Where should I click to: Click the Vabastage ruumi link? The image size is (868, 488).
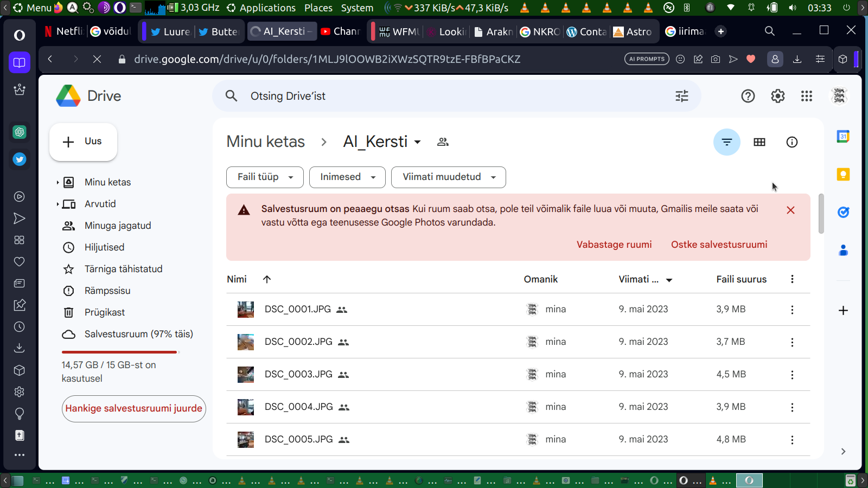(x=614, y=245)
